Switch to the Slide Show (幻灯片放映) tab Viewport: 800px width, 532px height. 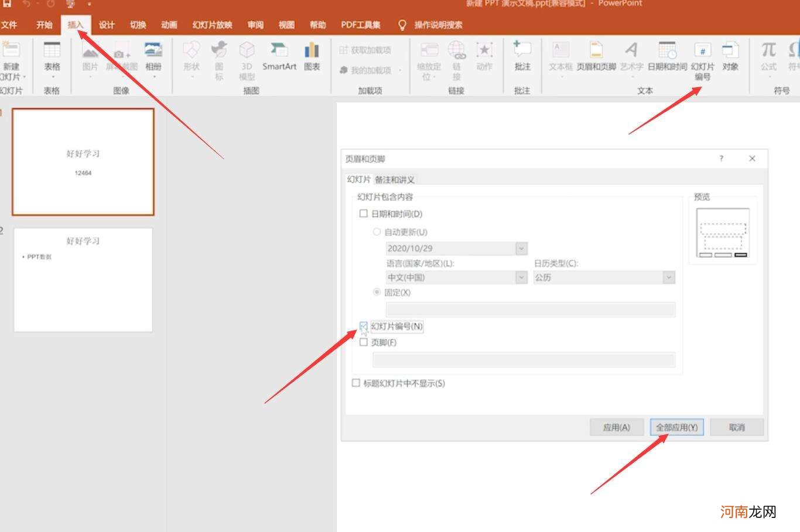point(213,25)
